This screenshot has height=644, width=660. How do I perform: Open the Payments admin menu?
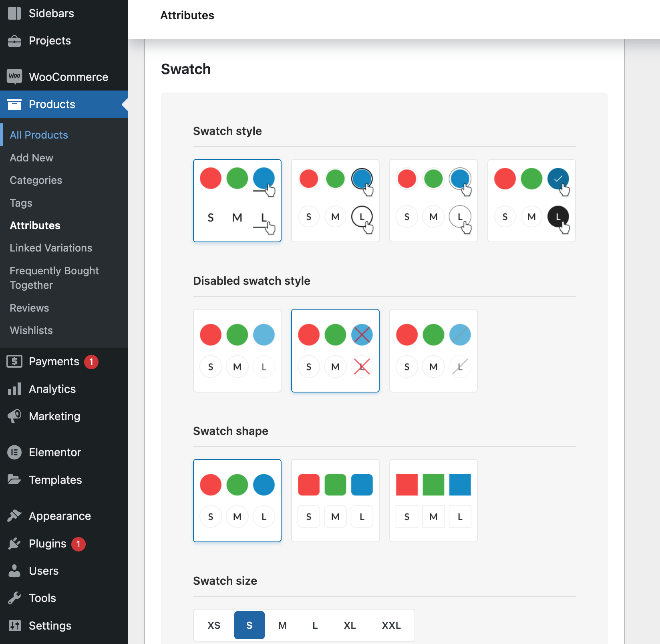64,362
